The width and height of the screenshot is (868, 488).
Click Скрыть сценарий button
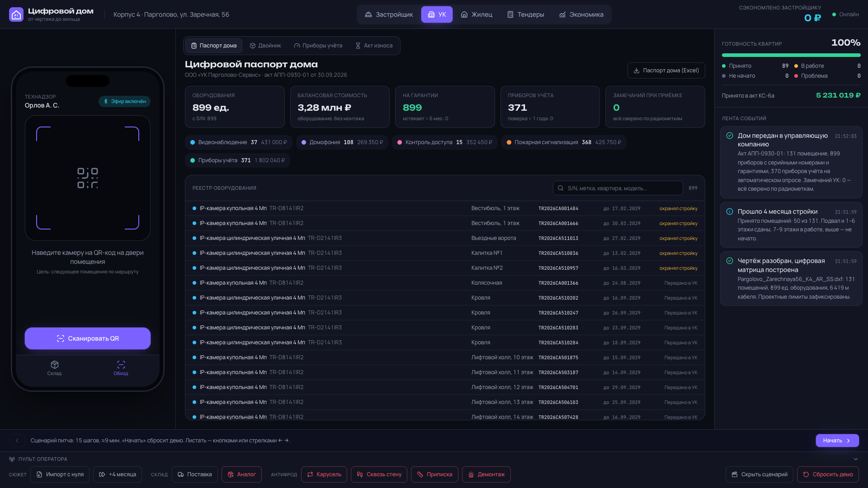[x=759, y=474]
